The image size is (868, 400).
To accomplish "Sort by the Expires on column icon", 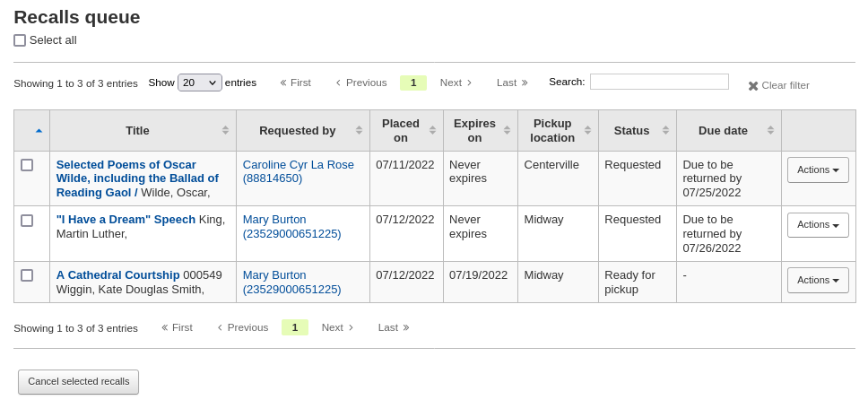I will tap(507, 130).
